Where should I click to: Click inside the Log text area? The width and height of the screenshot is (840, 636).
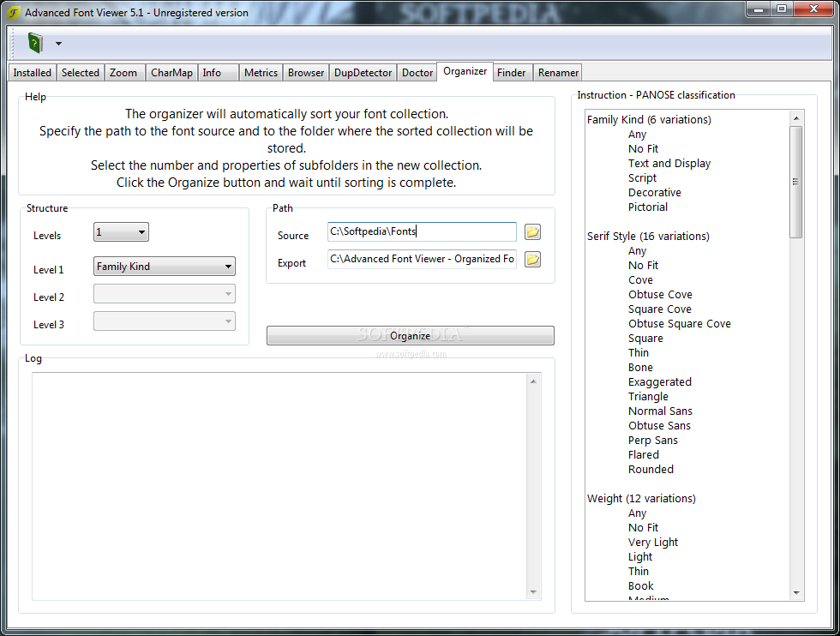279,486
